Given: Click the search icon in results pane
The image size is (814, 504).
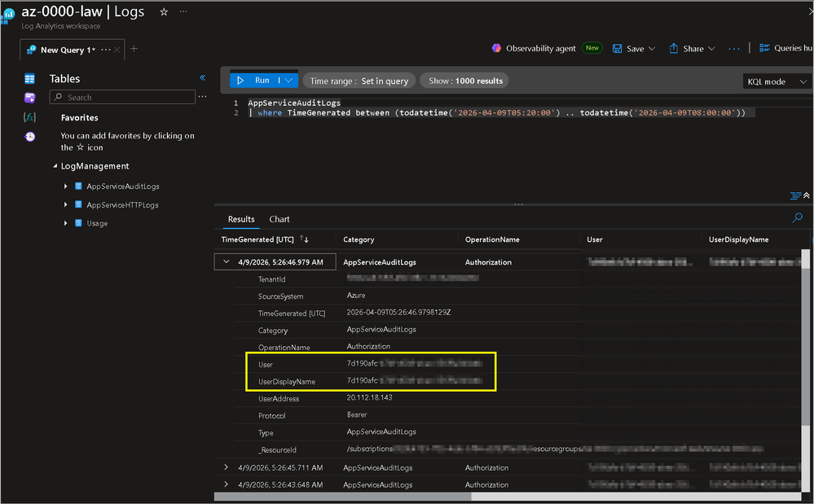Looking at the screenshot, I should pos(798,218).
